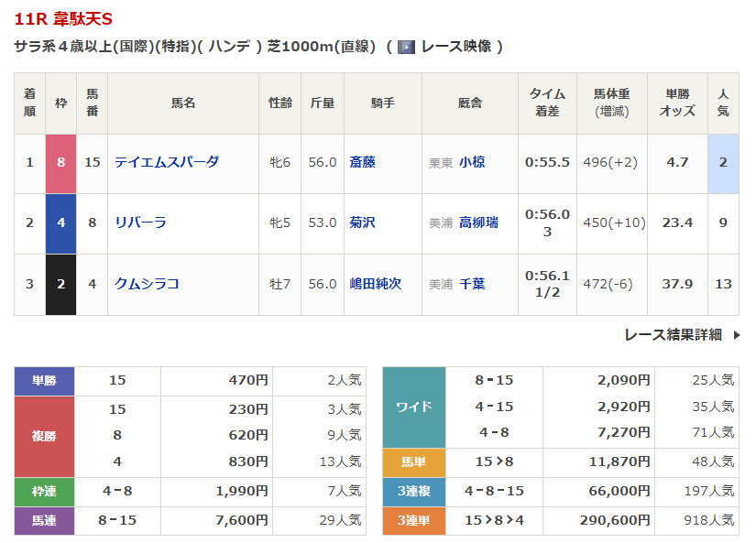
Task: Click the pink frame 8 swatch
Action: tap(60, 163)
